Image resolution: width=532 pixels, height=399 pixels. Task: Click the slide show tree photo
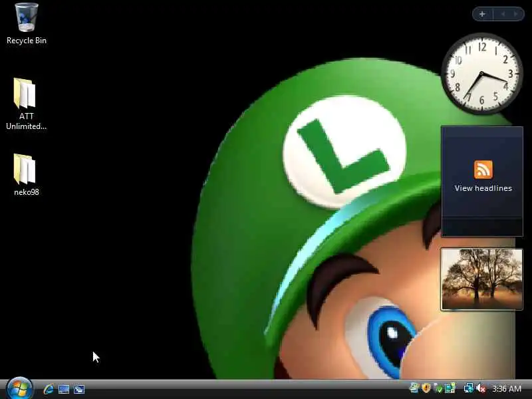[x=481, y=279]
